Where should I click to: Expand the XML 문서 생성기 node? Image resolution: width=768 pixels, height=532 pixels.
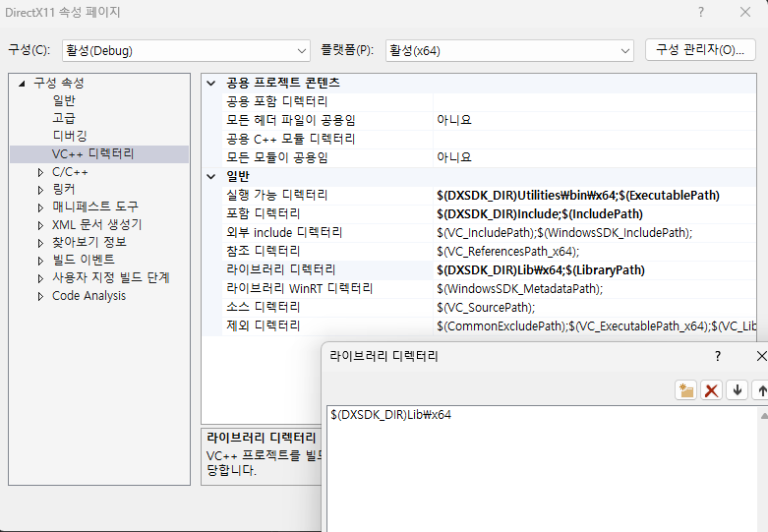[x=40, y=225]
